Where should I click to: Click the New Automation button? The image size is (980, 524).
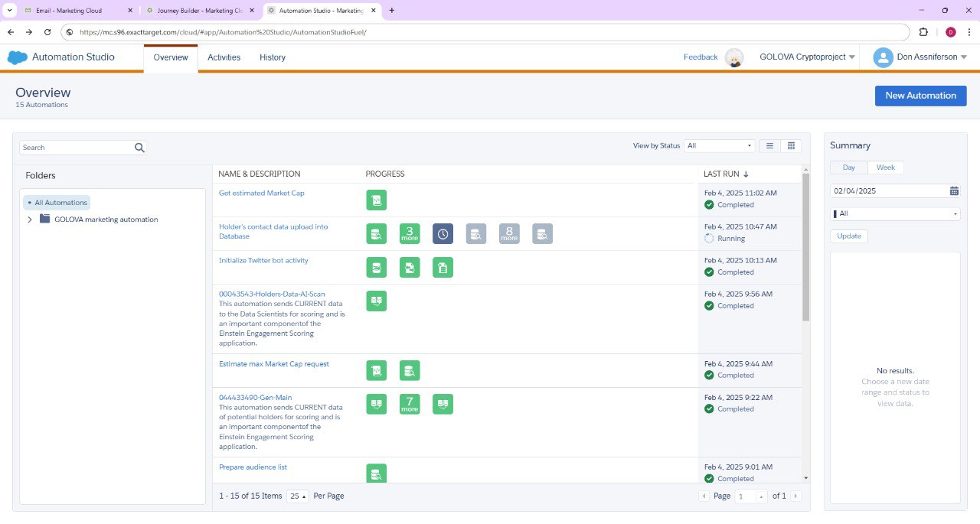tap(920, 96)
